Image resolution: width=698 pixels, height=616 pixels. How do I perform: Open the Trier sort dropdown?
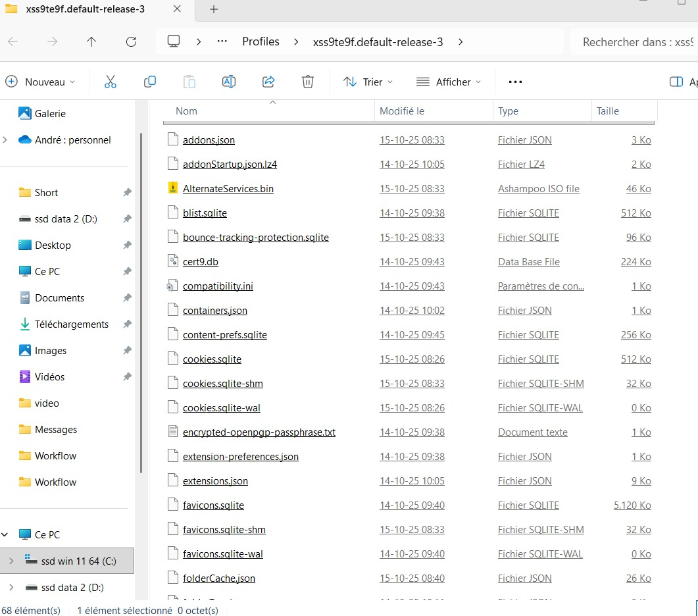coord(368,82)
